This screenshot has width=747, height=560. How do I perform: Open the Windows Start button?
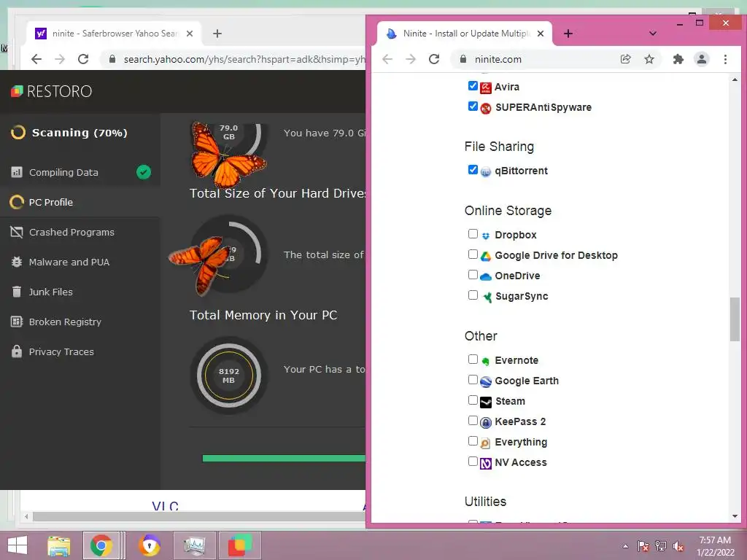pyautogui.click(x=18, y=545)
